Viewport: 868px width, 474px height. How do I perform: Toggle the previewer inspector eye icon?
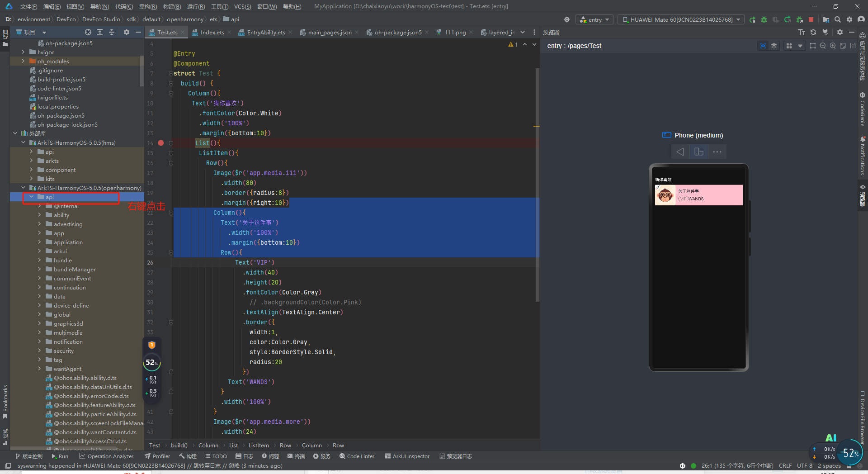click(763, 46)
